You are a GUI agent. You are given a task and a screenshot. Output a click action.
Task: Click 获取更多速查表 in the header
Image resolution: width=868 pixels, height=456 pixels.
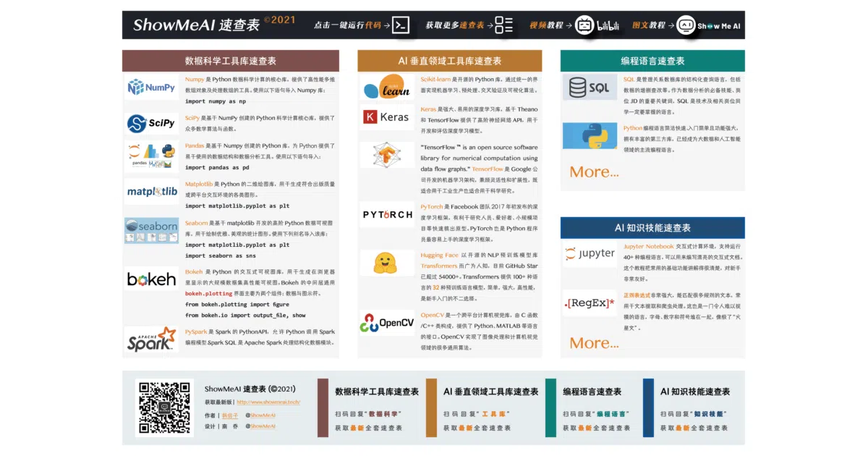click(455, 25)
